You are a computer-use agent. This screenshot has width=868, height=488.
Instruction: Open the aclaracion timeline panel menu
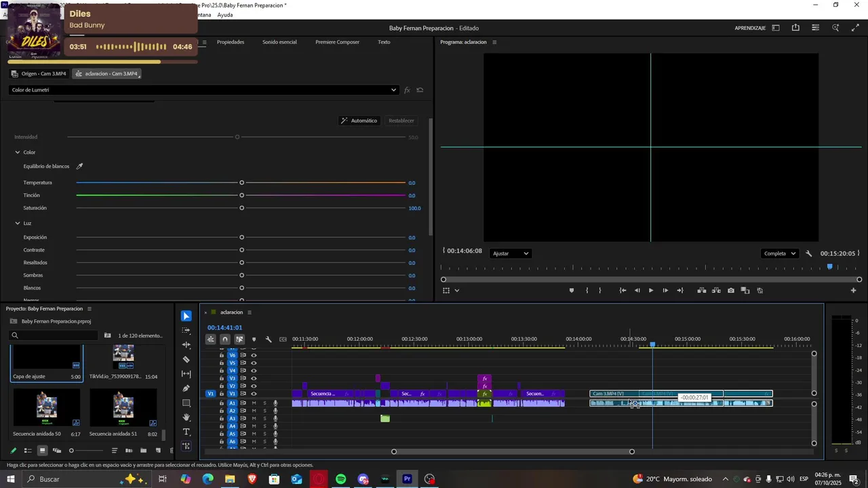tap(249, 312)
